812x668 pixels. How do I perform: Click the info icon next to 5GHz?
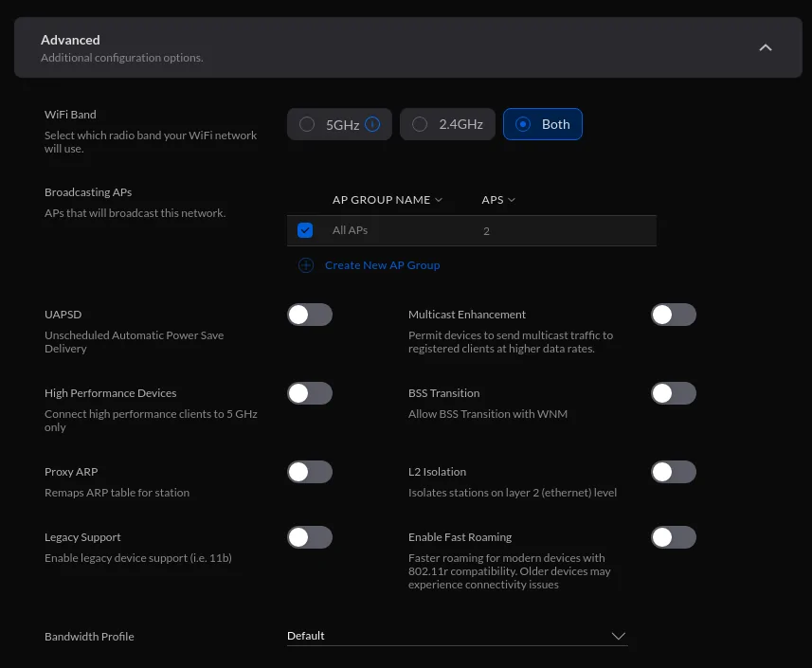click(372, 124)
